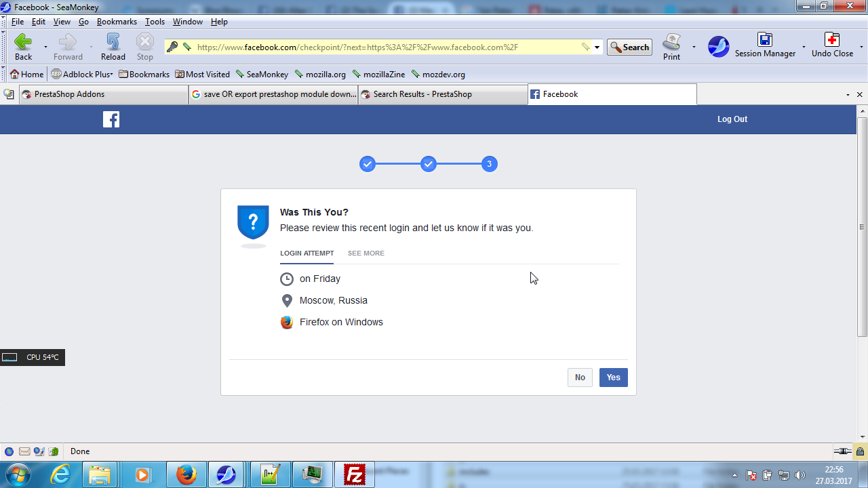
Task: Click the Facebook logo in the blue header
Action: point(111,119)
